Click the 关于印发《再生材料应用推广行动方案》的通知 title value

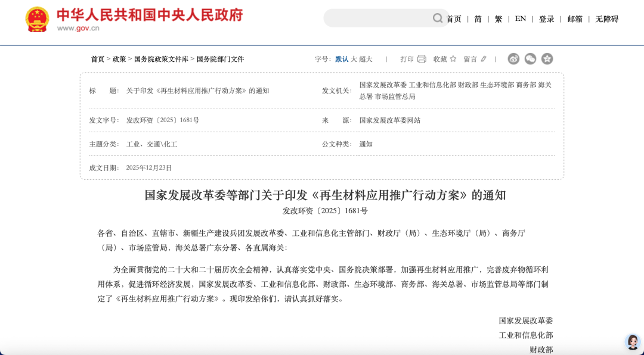click(x=197, y=91)
